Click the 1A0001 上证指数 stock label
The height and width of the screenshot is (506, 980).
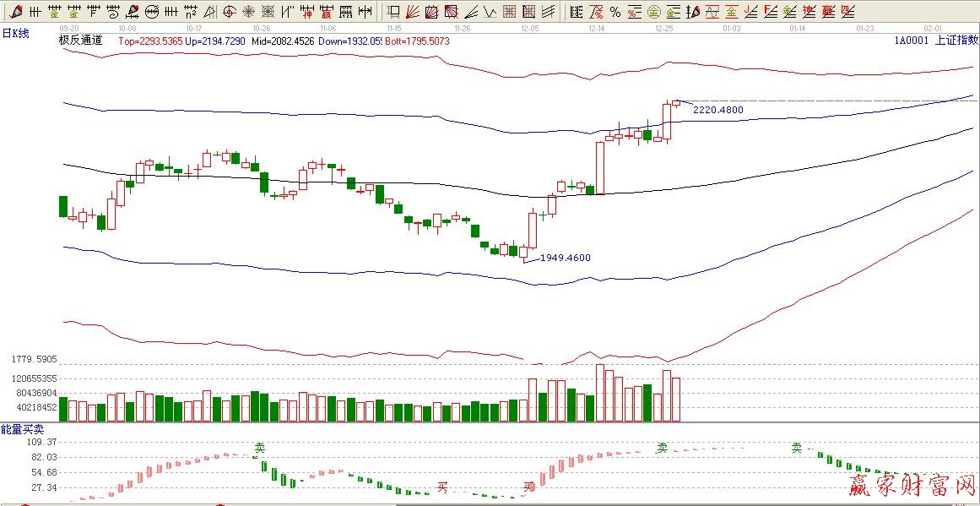click(x=937, y=40)
